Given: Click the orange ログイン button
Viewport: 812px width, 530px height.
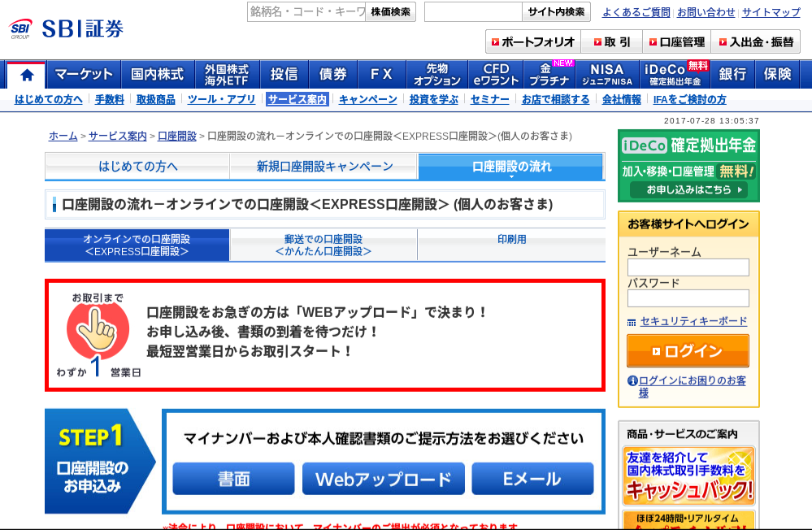Looking at the screenshot, I should (x=688, y=350).
